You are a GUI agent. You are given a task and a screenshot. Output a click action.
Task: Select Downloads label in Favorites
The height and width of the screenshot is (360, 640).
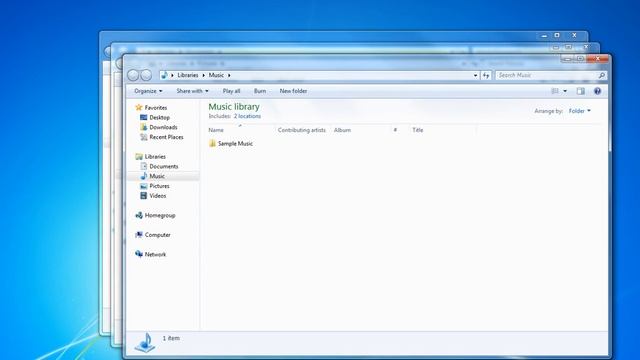[163, 127]
